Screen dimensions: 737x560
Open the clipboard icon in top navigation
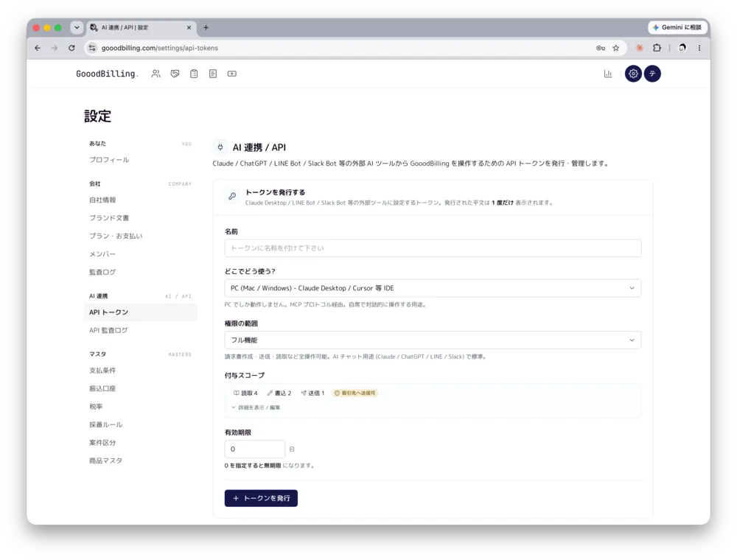pyautogui.click(x=194, y=74)
